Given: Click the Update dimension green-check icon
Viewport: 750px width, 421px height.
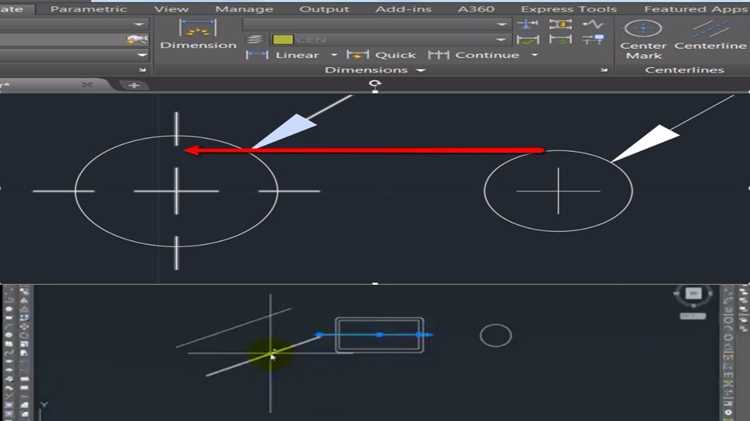Looking at the screenshot, I should coord(528,40).
